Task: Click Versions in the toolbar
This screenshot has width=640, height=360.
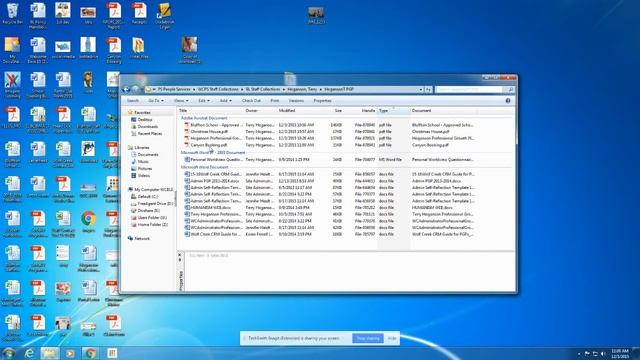Action: pos(296,100)
